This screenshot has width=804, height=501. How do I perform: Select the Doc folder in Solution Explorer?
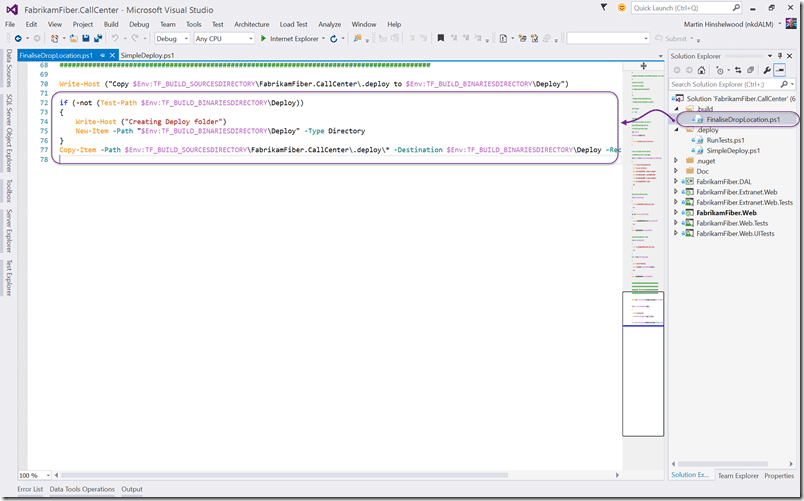tap(702, 171)
